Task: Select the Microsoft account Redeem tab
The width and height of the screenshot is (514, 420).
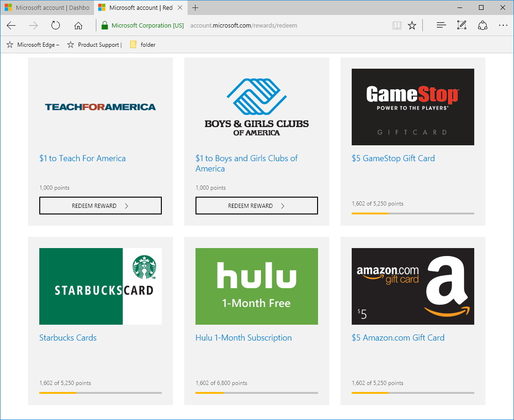Action: [x=141, y=7]
